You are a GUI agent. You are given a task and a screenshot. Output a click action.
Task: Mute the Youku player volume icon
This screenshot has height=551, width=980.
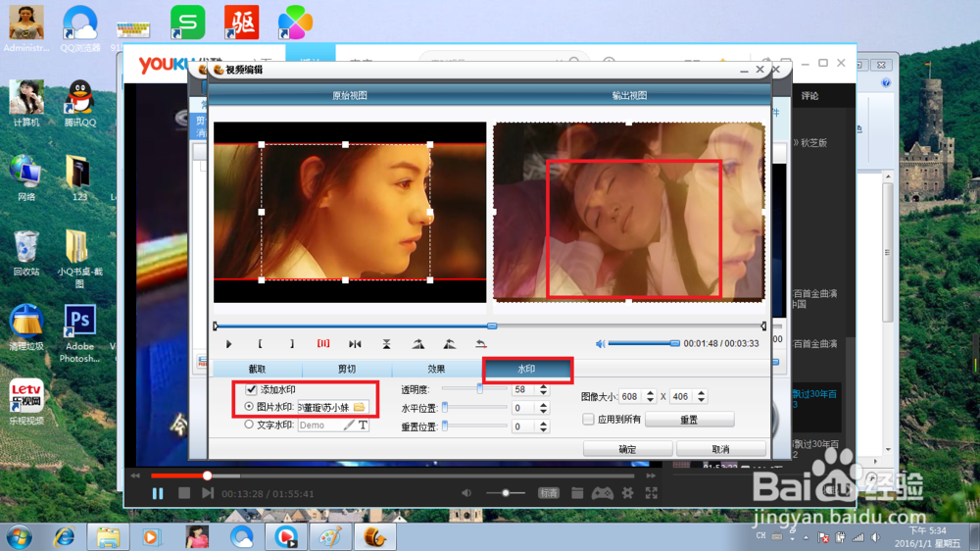(x=466, y=493)
